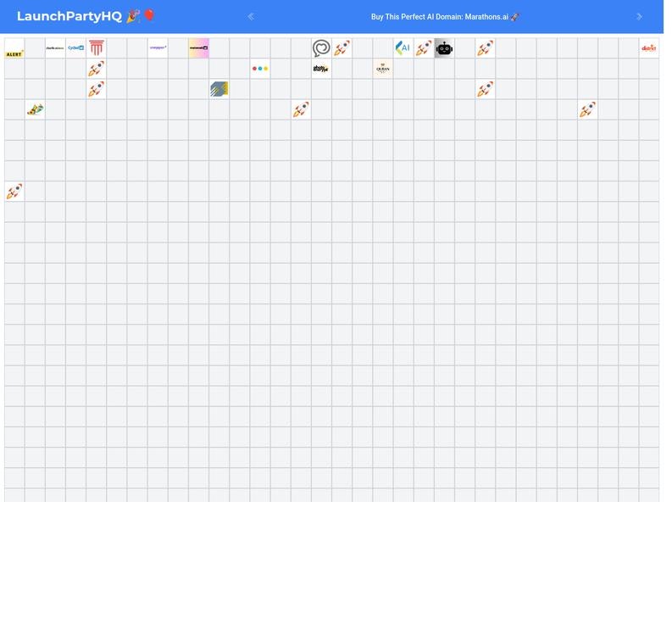Click the blue and yellow striped tile
The width and height of the screenshot is (672, 630).
[219, 89]
